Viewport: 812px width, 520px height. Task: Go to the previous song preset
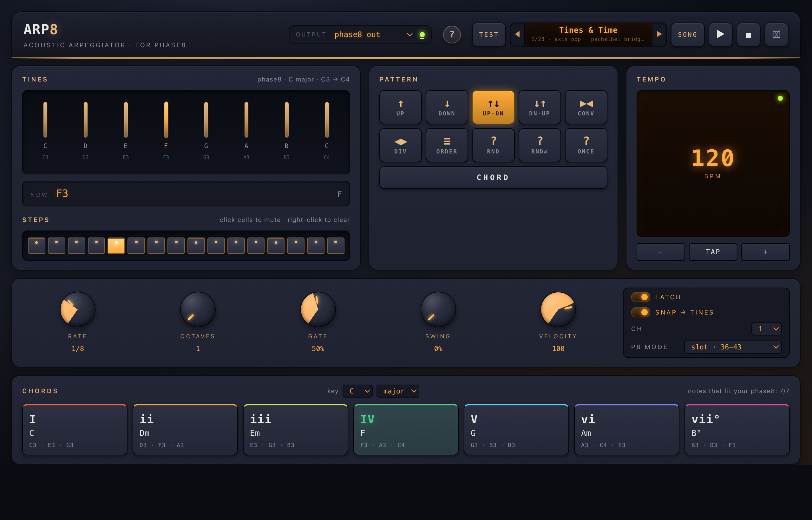coord(517,35)
